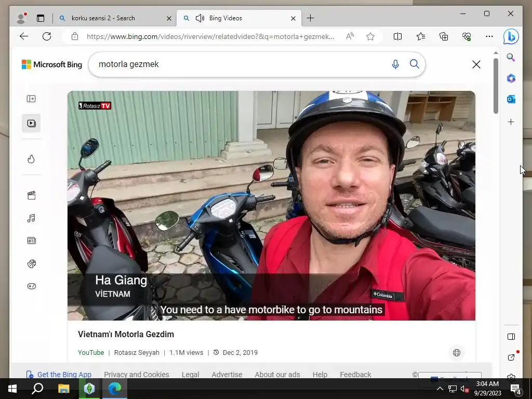
Task: Click the page vertical scrollbar thumb
Action: (x=496, y=86)
